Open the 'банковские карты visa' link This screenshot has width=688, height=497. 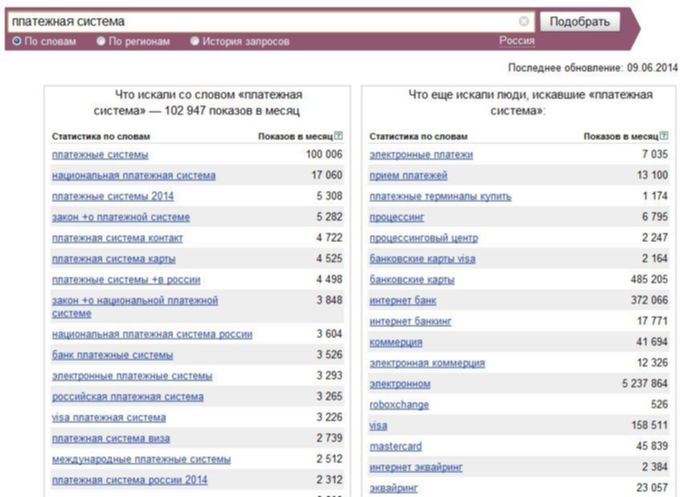[423, 259]
